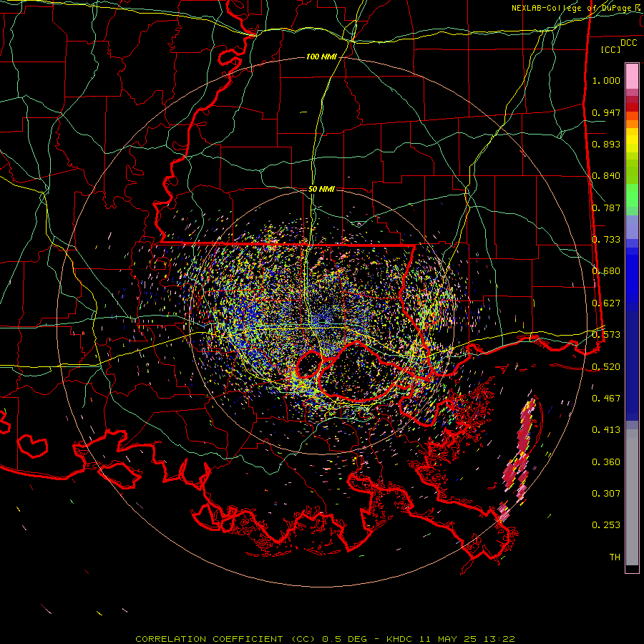Click the 0.467 scale value
The width and height of the screenshot is (644, 644).
click(x=606, y=399)
